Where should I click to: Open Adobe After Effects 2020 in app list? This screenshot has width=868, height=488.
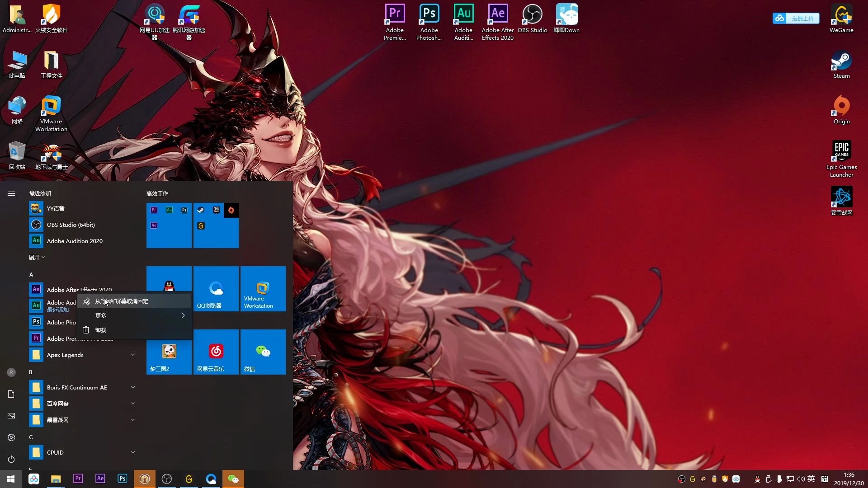(82, 289)
